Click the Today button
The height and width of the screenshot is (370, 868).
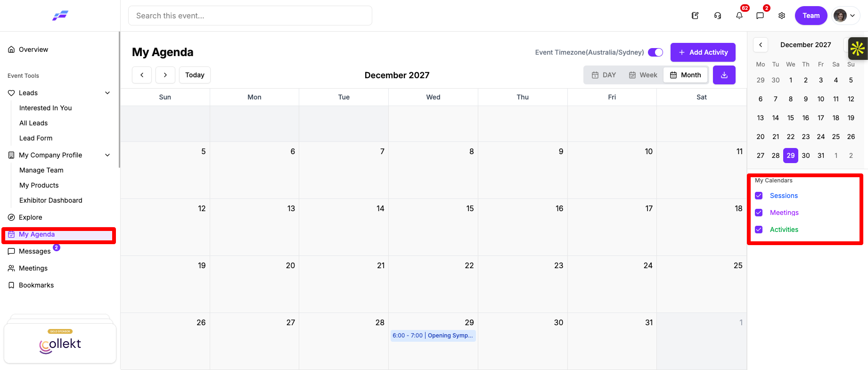[195, 75]
